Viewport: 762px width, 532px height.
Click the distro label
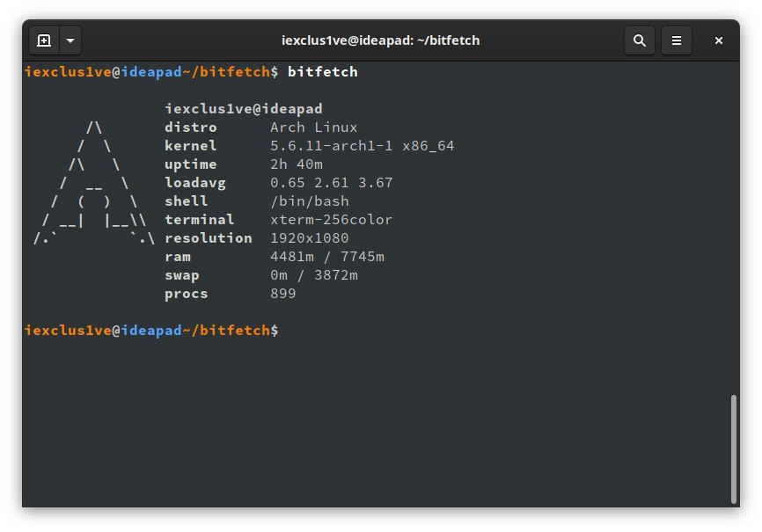(x=190, y=128)
